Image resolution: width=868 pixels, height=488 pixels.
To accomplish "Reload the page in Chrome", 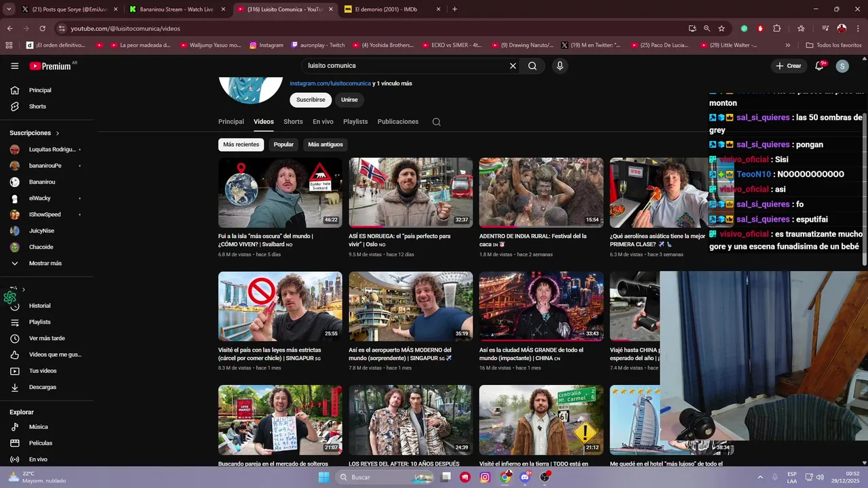I will pyautogui.click(x=42, y=28).
